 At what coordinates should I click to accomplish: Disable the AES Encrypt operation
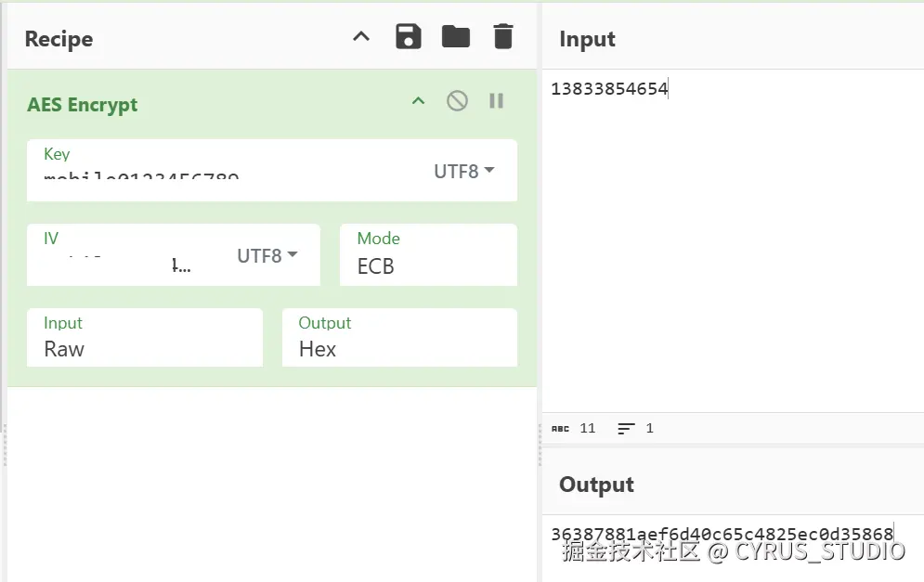coord(457,101)
